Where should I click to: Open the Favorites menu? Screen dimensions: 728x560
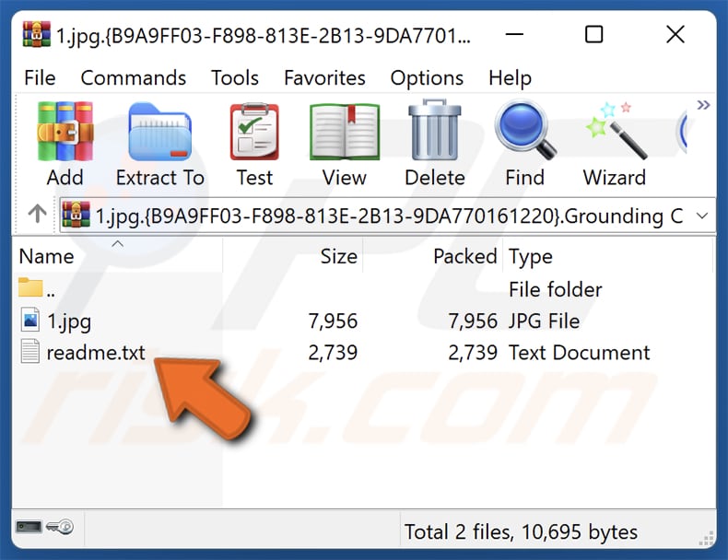[324, 78]
